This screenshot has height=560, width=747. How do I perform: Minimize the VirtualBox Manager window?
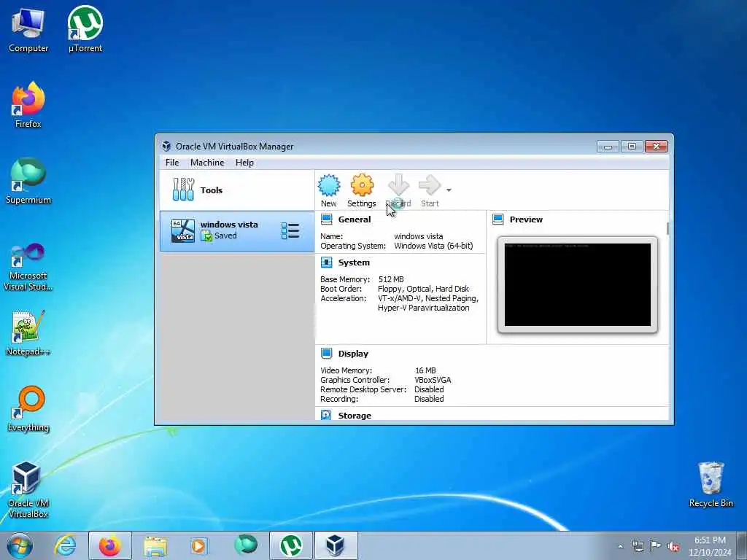[x=608, y=146]
